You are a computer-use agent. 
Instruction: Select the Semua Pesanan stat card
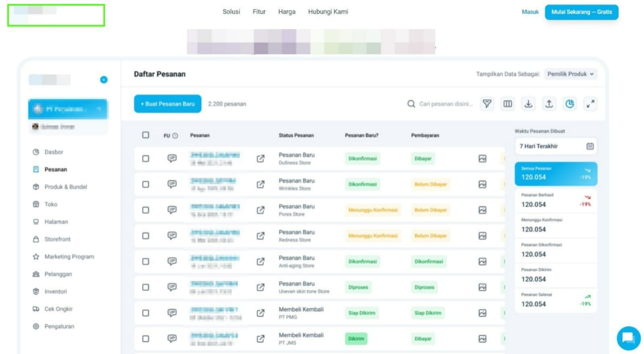pyautogui.click(x=556, y=174)
